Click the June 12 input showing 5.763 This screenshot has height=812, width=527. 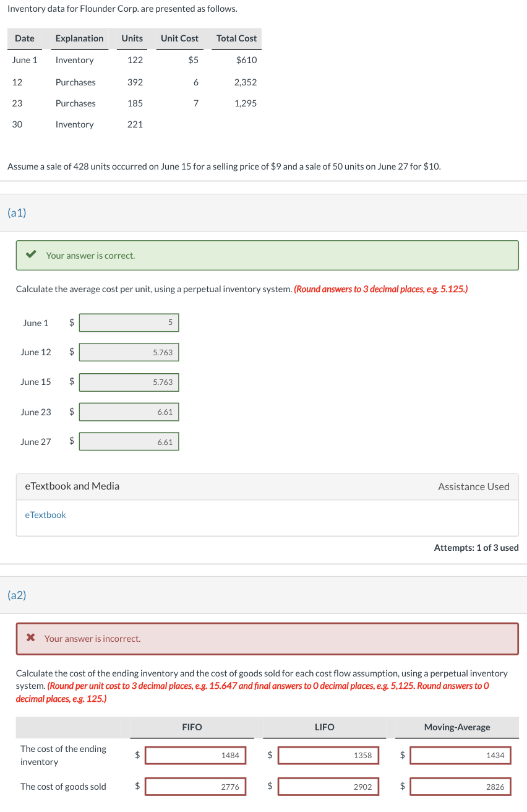point(129,352)
